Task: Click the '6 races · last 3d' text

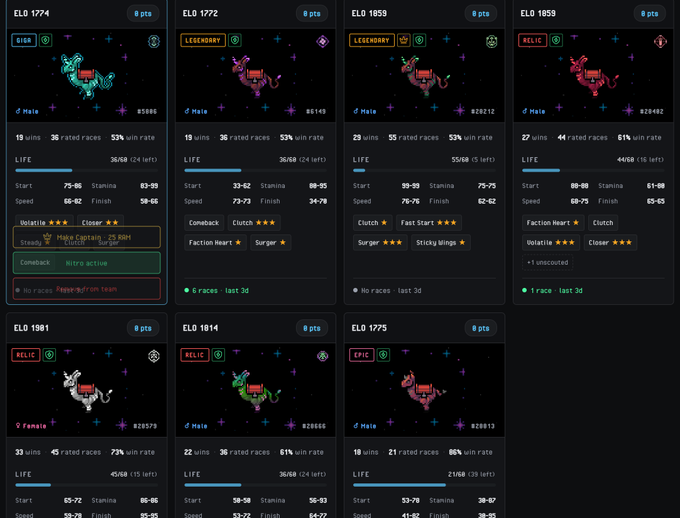Action: (220, 290)
